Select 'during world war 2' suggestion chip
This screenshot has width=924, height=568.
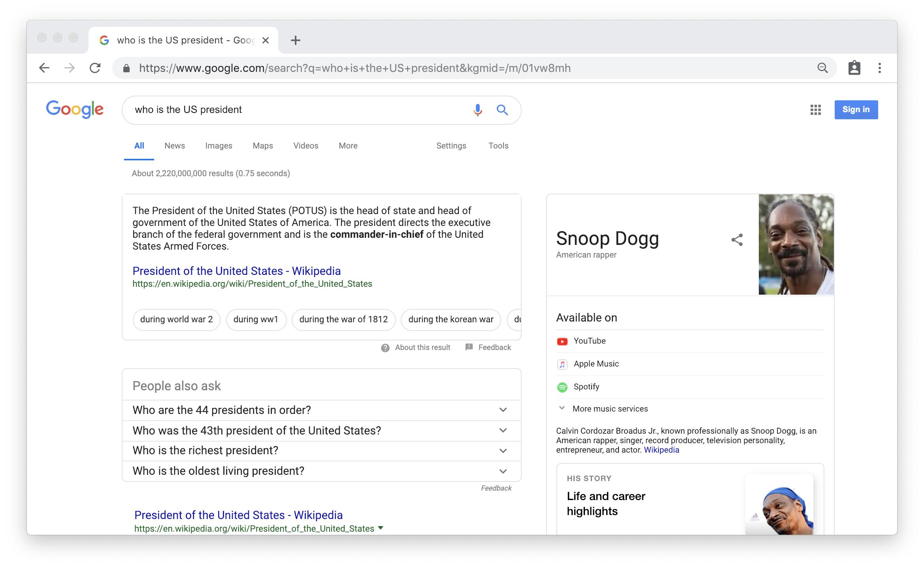point(176,320)
